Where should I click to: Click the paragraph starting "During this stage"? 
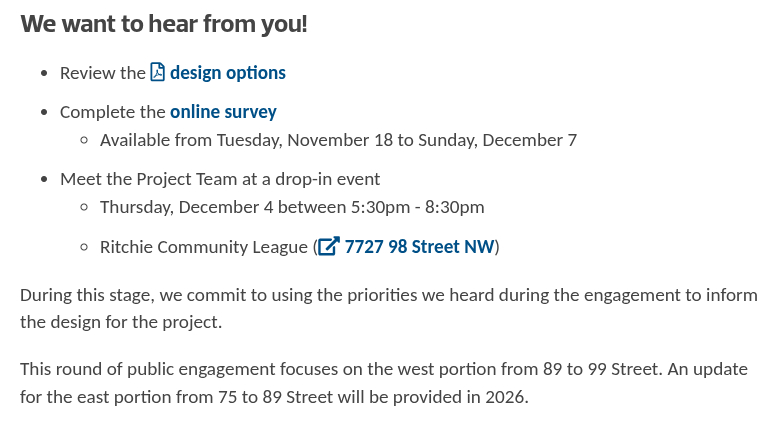(389, 309)
